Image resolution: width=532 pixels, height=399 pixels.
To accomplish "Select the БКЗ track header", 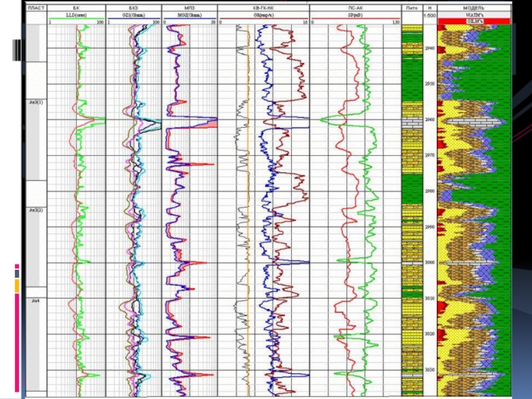I will click(x=133, y=8).
